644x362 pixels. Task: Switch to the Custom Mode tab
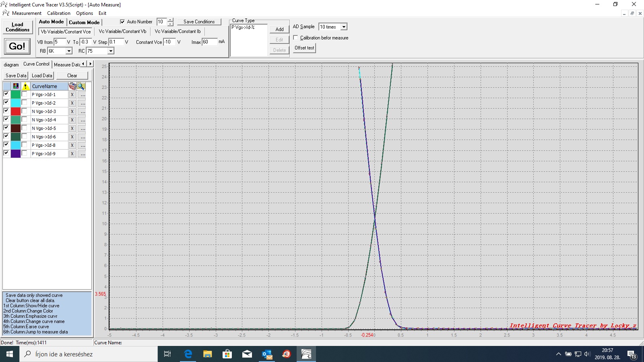click(x=84, y=23)
